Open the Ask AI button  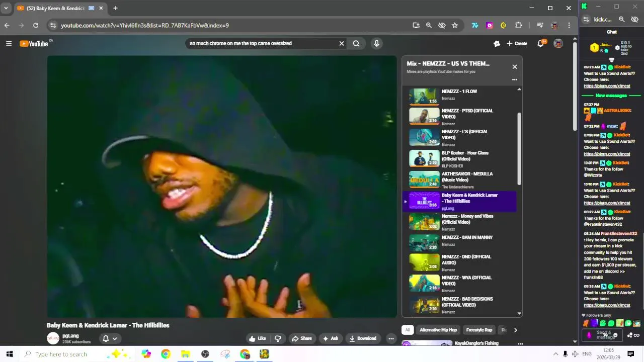point(330,338)
